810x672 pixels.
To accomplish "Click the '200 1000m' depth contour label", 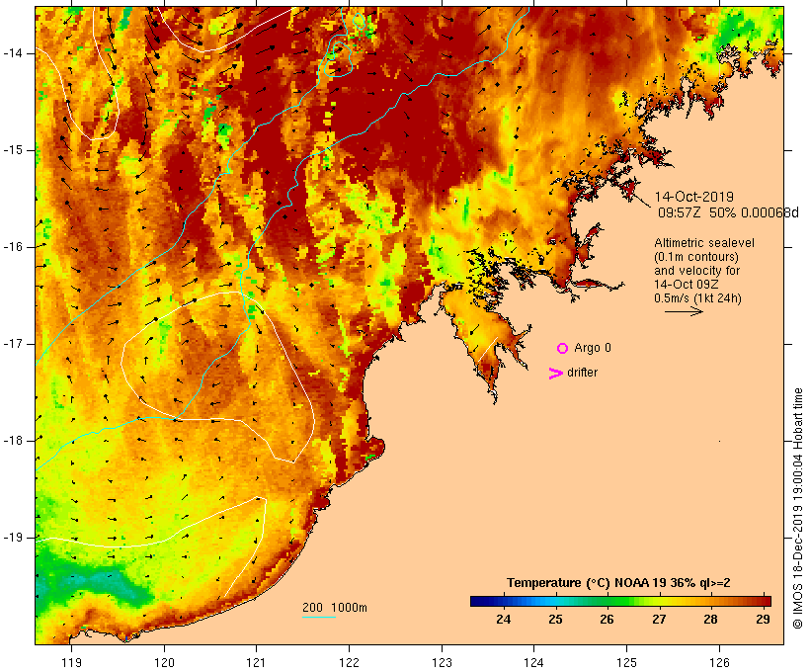I will tap(335, 608).
